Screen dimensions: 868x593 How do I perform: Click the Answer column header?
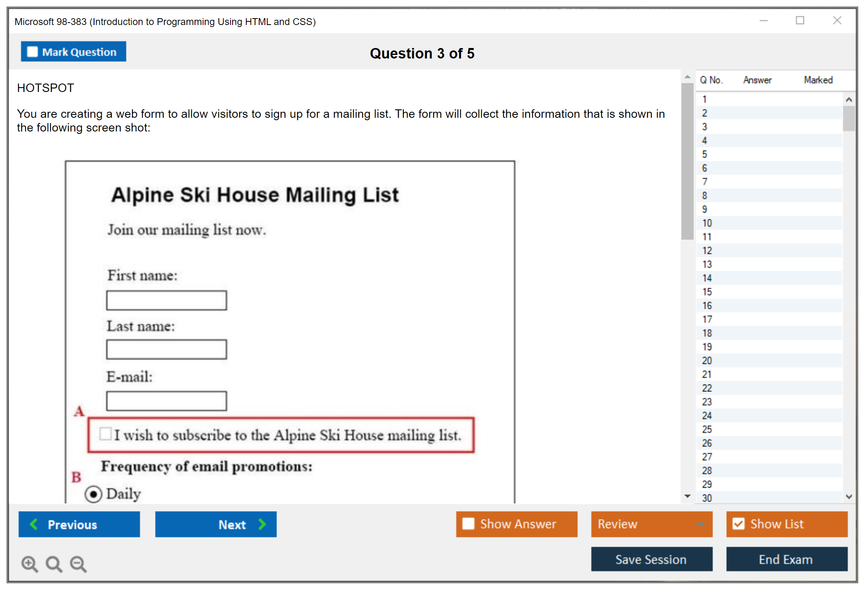757,80
